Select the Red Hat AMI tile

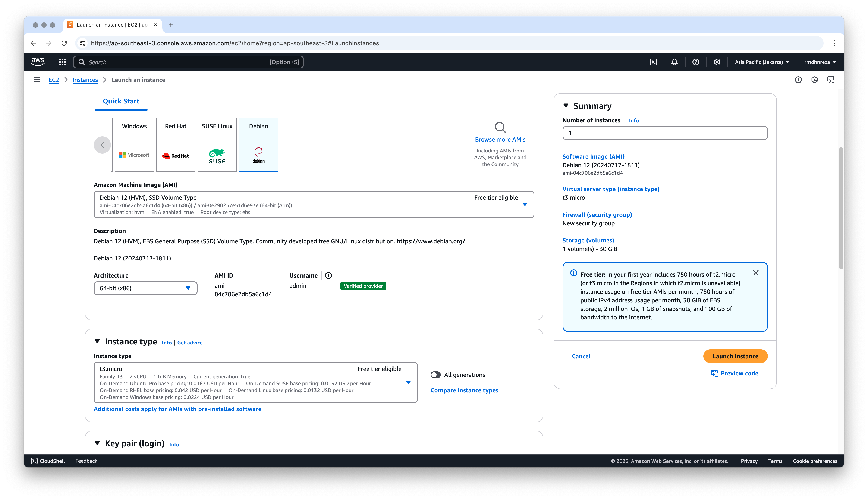pos(176,145)
